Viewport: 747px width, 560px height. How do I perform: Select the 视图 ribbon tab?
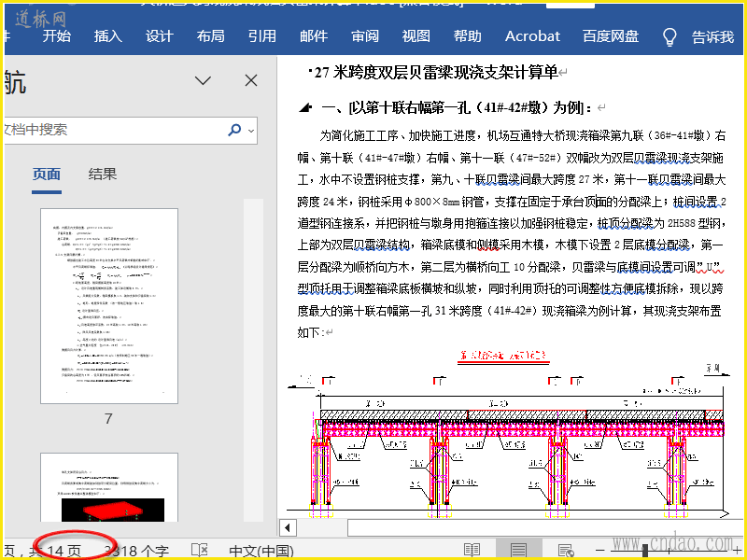pos(416,36)
